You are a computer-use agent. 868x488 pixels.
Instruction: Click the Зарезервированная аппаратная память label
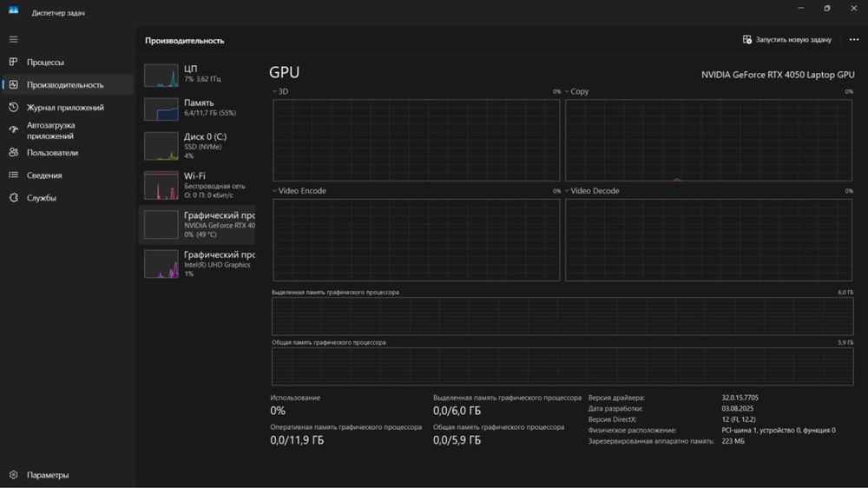click(651, 441)
